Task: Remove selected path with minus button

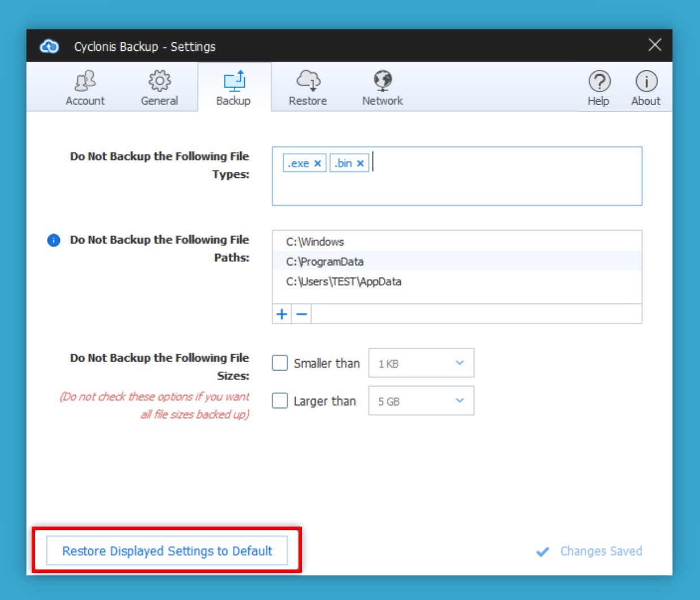Action: pyautogui.click(x=302, y=314)
